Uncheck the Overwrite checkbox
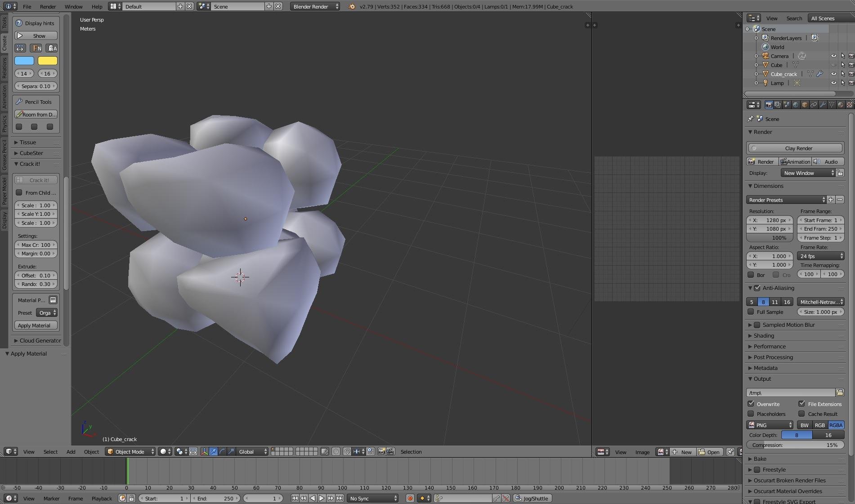This screenshot has width=855, height=504. tap(751, 404)
